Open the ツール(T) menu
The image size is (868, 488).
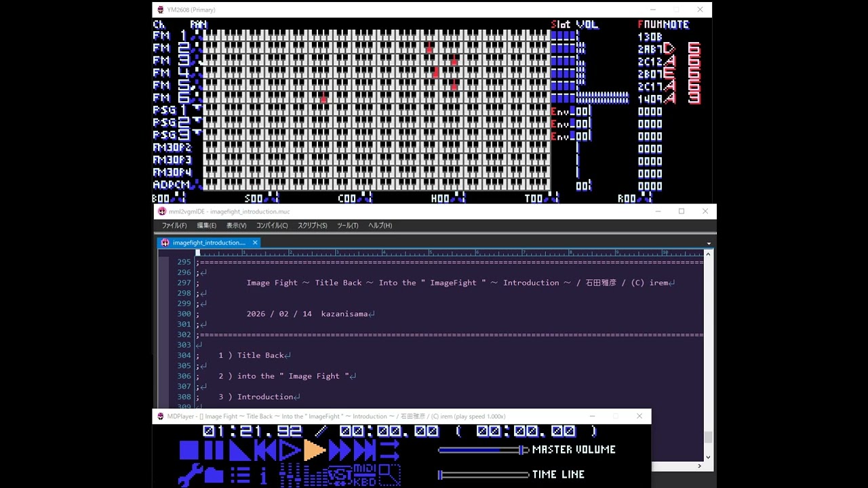point(348,226)
